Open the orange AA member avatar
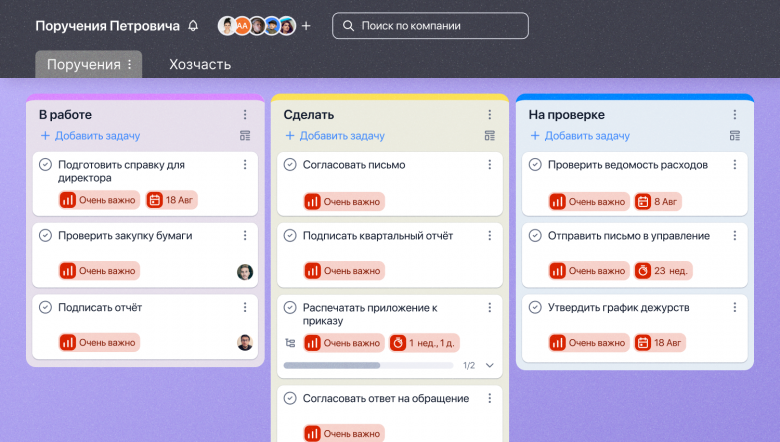 (x=242, y=26)
